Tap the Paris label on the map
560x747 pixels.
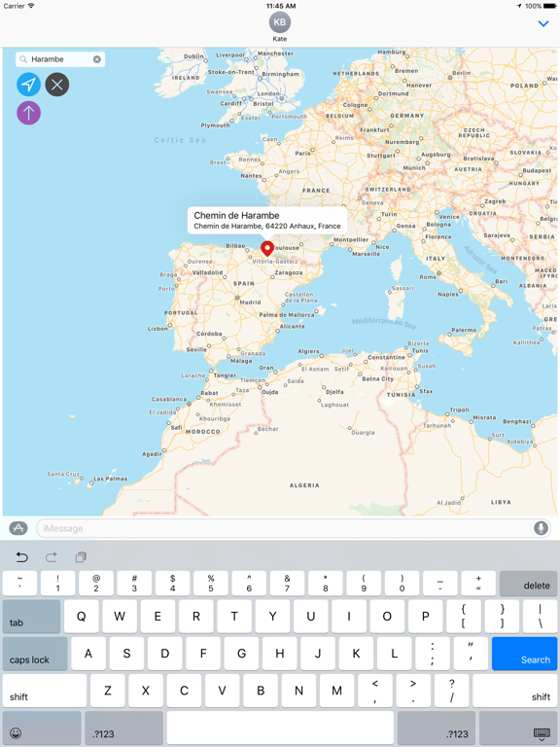[302, 154]
